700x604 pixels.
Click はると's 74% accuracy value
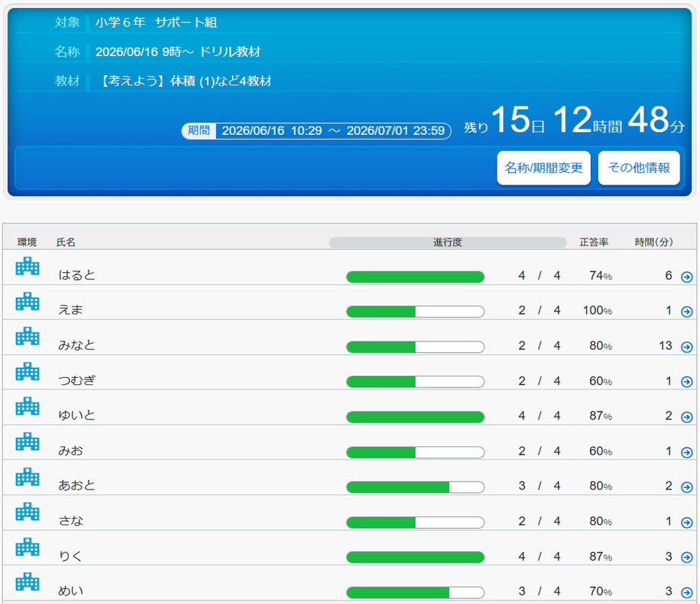600,275
